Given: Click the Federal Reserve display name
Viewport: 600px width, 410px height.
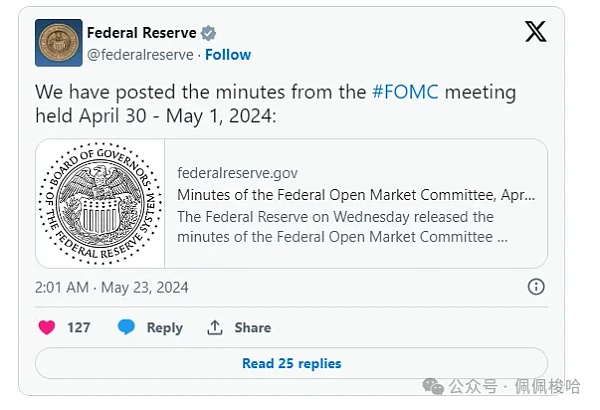Looking at the screenshot, I should tap(141, 33).
